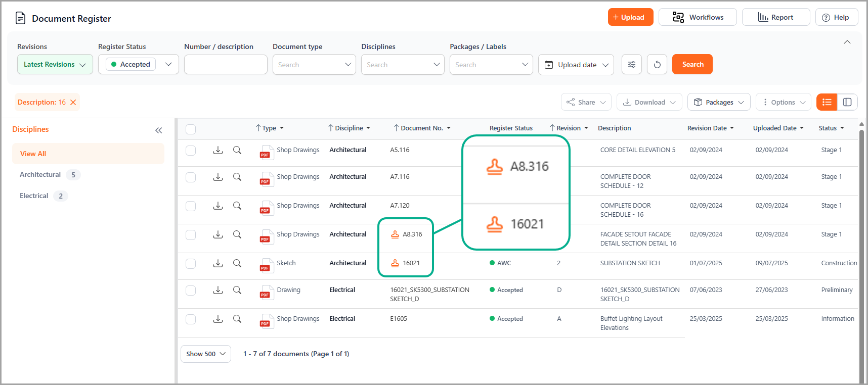868x385 pixels.
Task: Remove the Description: 16 filter chip
Action: 73,102
